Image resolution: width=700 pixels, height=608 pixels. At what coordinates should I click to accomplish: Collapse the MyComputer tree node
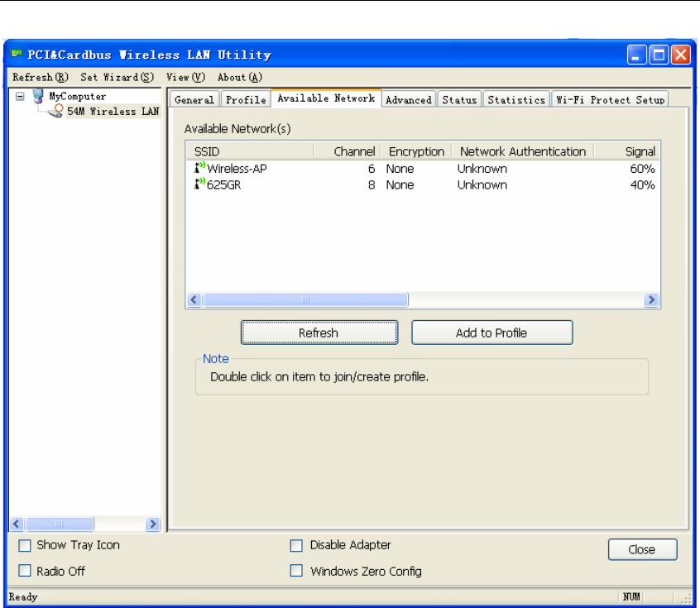21,97
